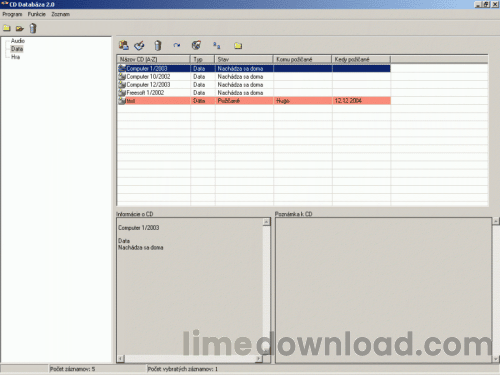Click the delete trash can icon above the CD list

coord(158,45)
